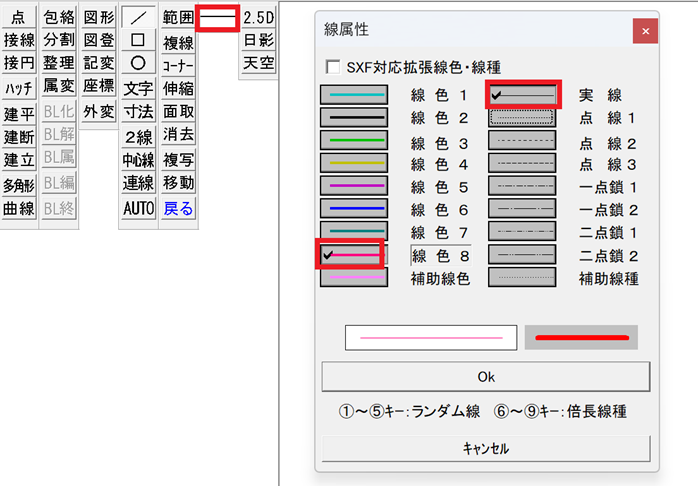Screen dimensions: 698x486
Task: Select the 中心線 center line tool
Action: pyautogui.click(x=138, y=160)
